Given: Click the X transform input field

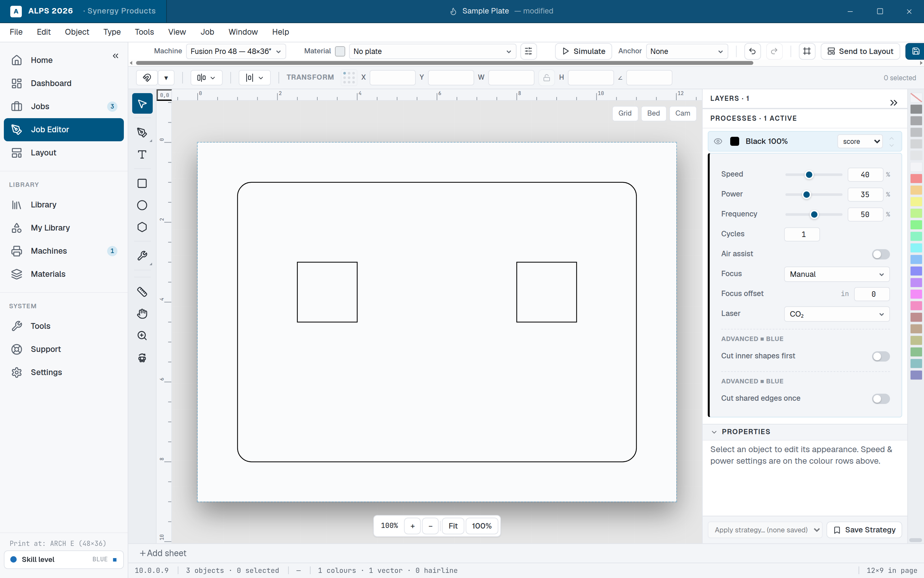Looking at the screenshot, I should 392,78.
